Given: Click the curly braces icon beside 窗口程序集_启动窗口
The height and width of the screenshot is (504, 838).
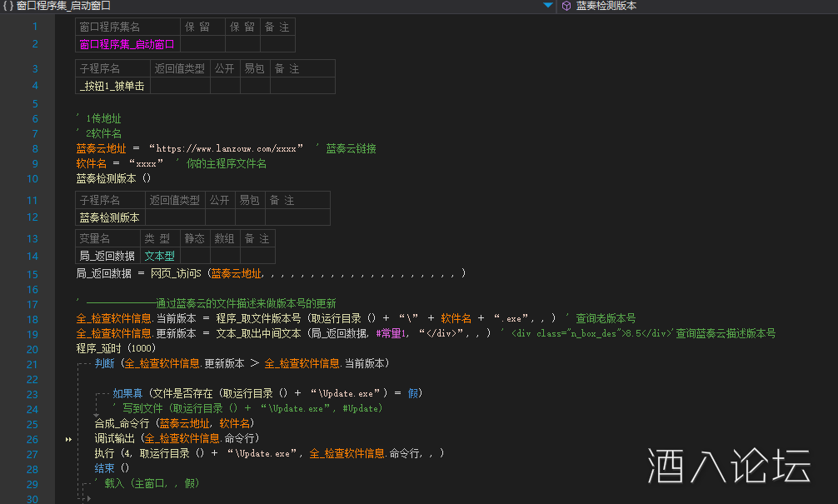Looking at the screenshot, I should 8,6.
